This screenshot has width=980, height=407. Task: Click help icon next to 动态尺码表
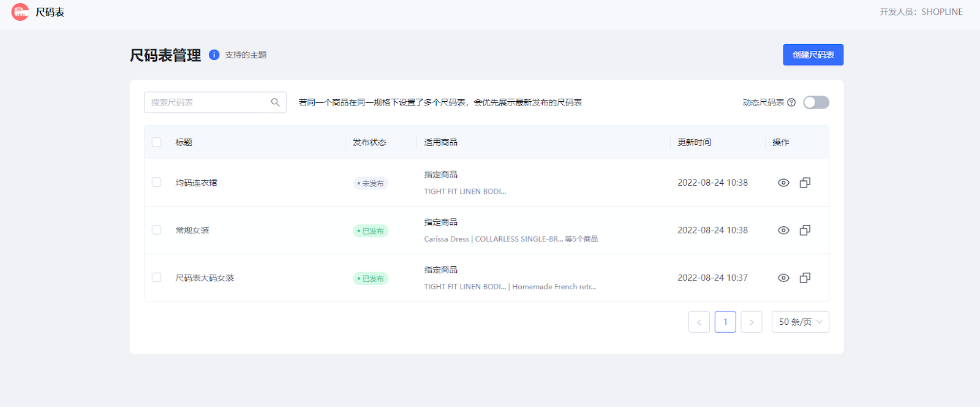(x=791, y=102)
